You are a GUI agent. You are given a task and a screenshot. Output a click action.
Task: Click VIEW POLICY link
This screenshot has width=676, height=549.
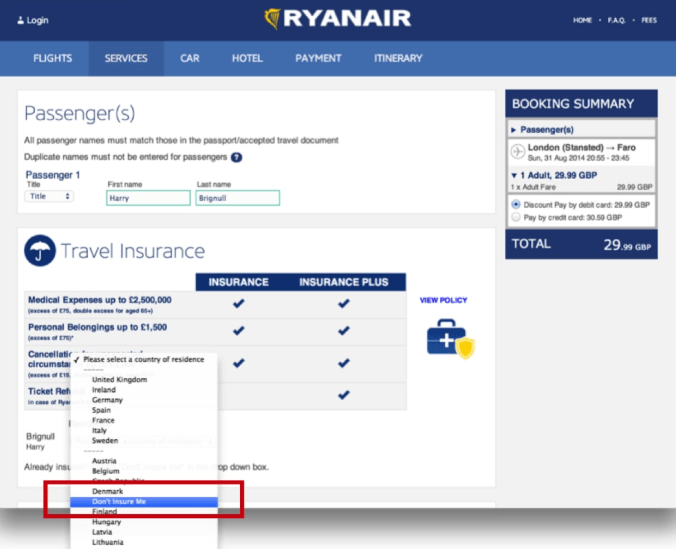click(443, 300)
